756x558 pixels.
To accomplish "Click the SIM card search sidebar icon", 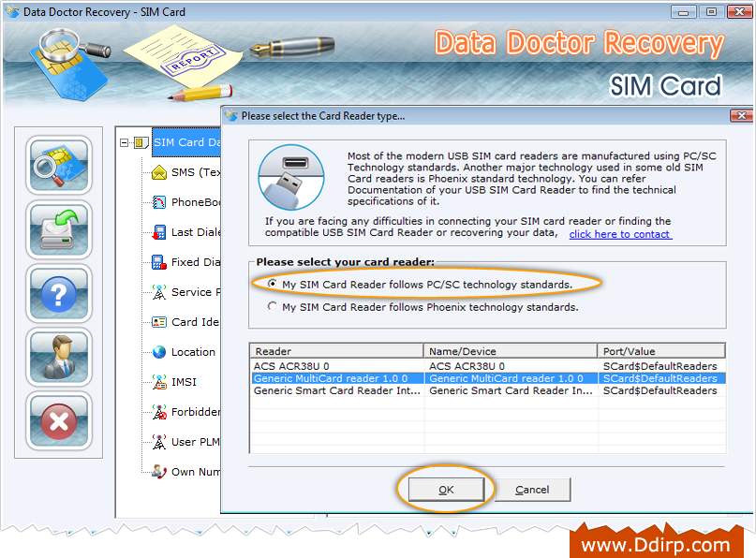I will tap(59, 166).
